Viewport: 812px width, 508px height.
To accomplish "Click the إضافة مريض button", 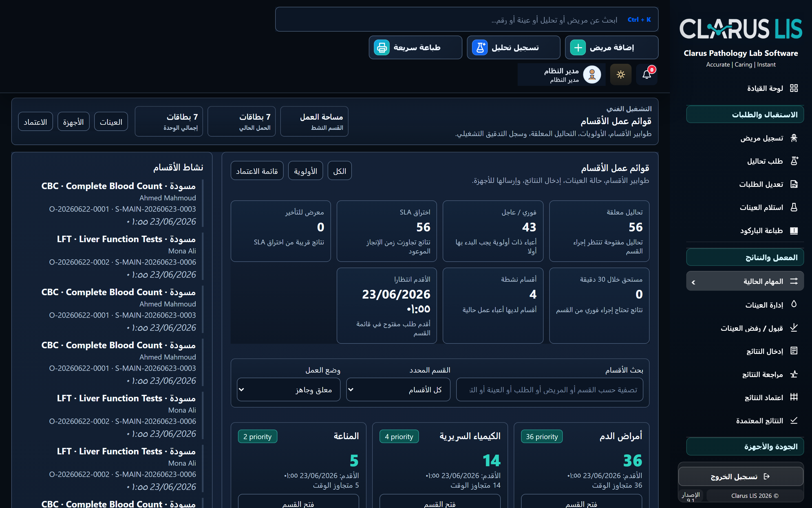I will click(611, 48).
